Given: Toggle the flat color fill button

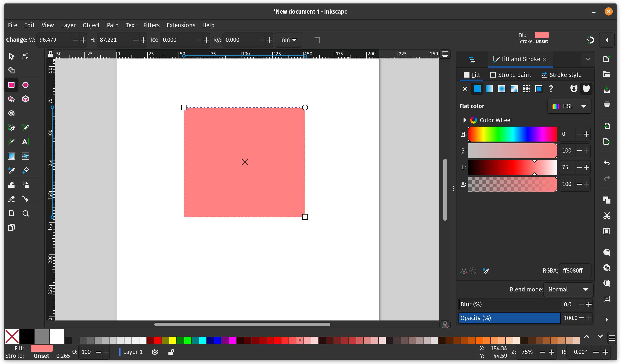Looking at the screenshot, I should pos(477,89).
